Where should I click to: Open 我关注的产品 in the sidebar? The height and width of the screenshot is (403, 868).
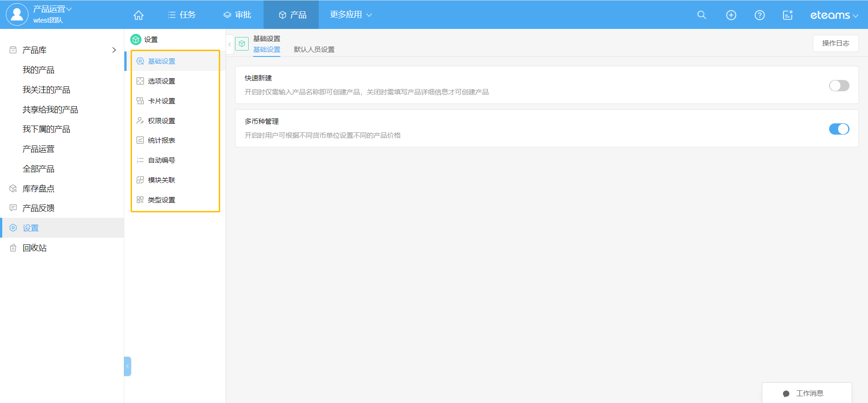click(46, 89)
